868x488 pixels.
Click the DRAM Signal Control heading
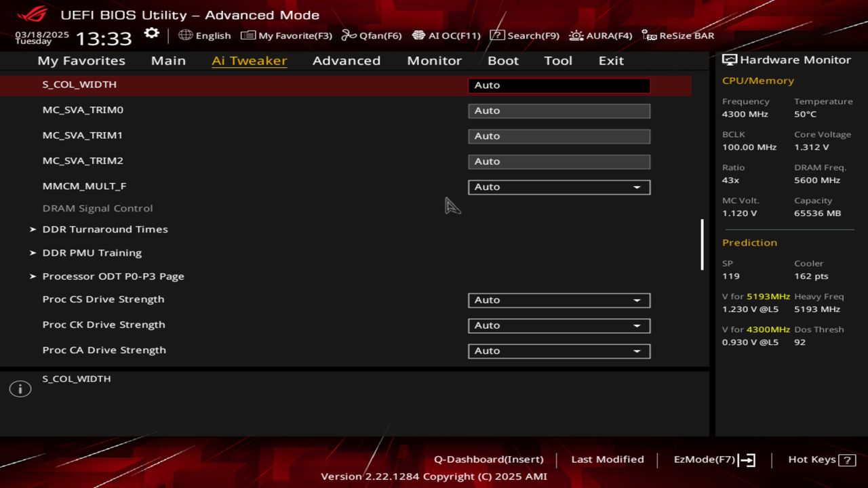coord(98,208)
